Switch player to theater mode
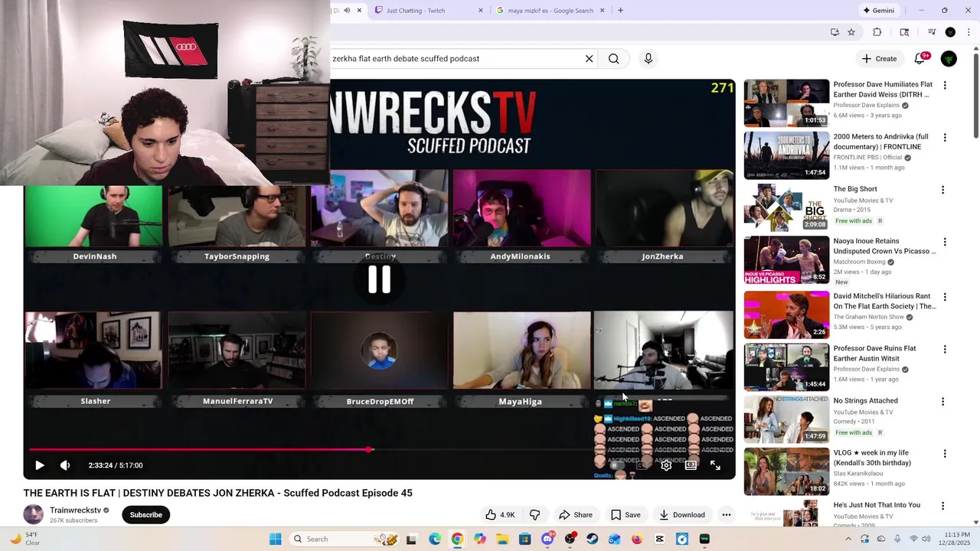Viewport: 980px width, 551px height. 691,465
